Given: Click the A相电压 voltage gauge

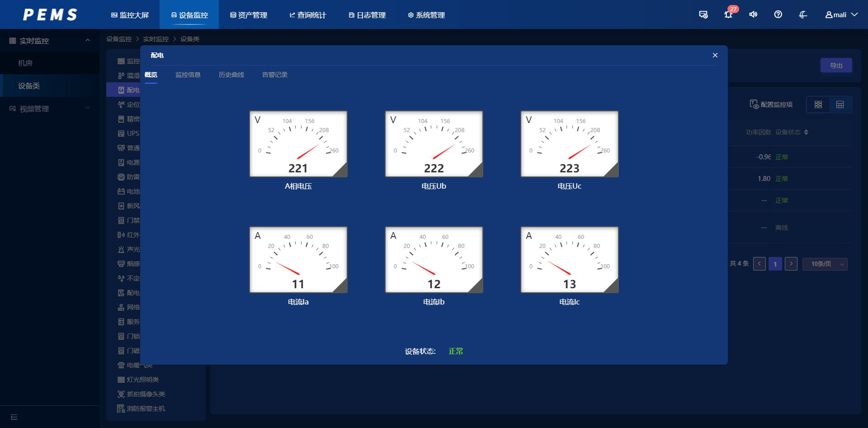Looking at the screenshot, I should (298, 144).
